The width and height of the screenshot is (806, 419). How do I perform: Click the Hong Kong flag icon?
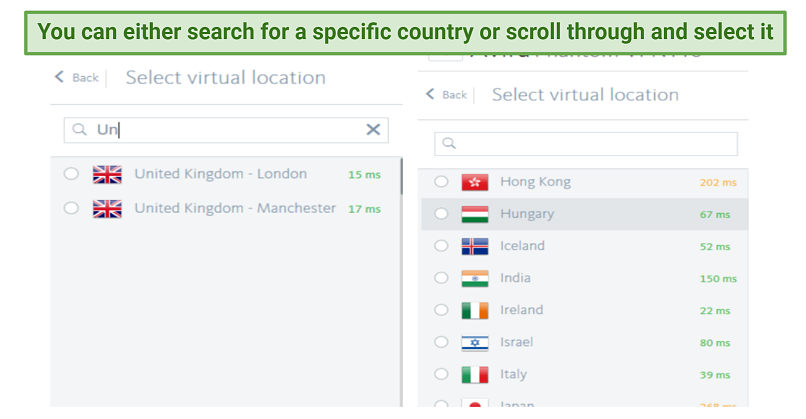click(474, 182)
